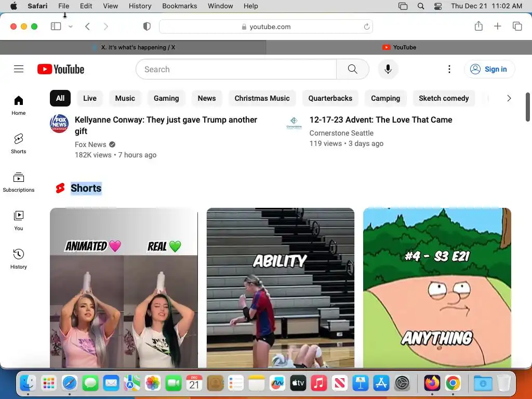Screen dimensions: 532x399
Task: Filter by Christmas Music chip
Action: coord(262,98)
